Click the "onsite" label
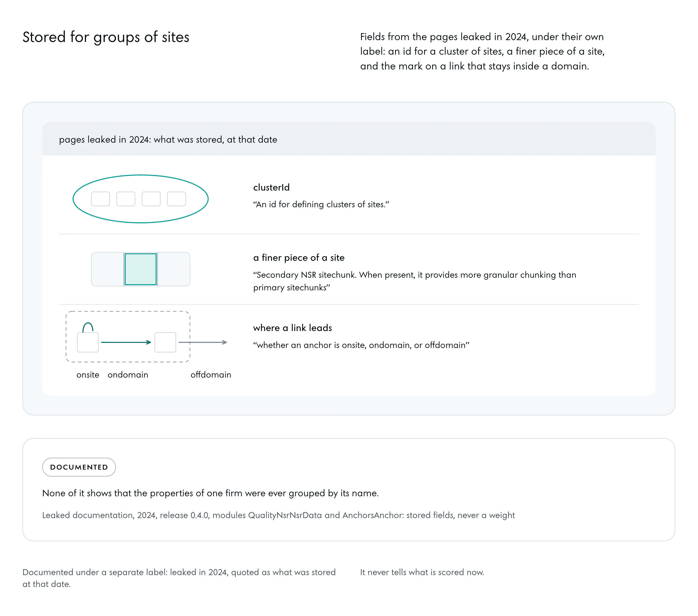Image resolution: width=698 pixels, height=616 pixels. (x=88, y=375)
